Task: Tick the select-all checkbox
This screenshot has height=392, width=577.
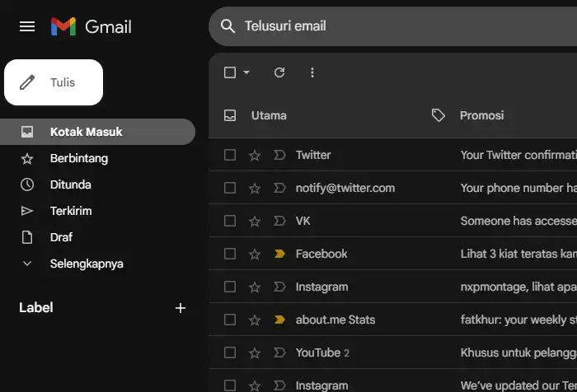Action: [230, 72]
